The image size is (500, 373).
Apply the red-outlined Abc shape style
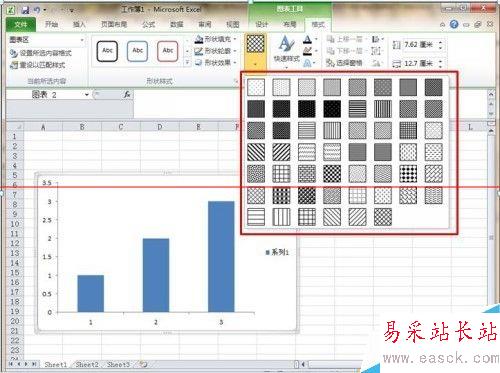(x=167, y=51)
